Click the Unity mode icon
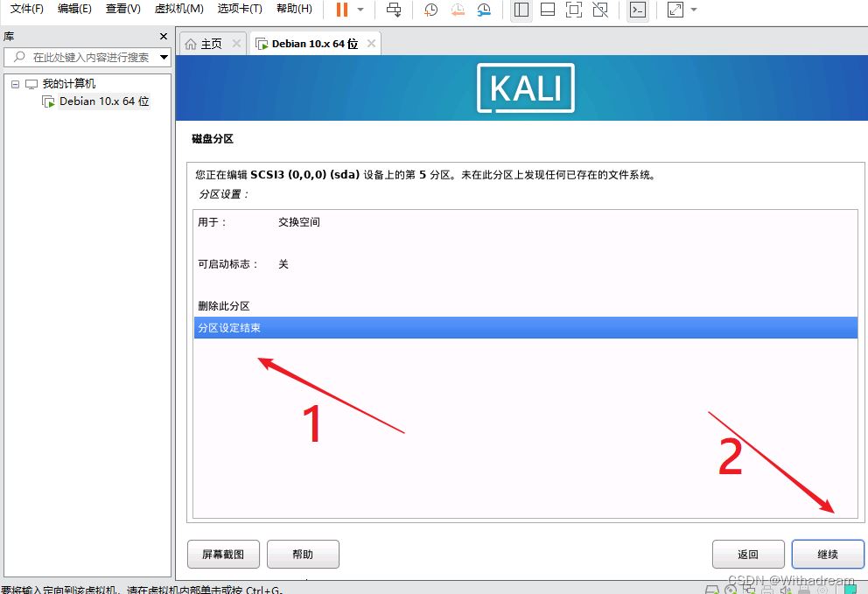Viewport: 868px width, 594px height. pyautogui.click(x=600, y=10)
